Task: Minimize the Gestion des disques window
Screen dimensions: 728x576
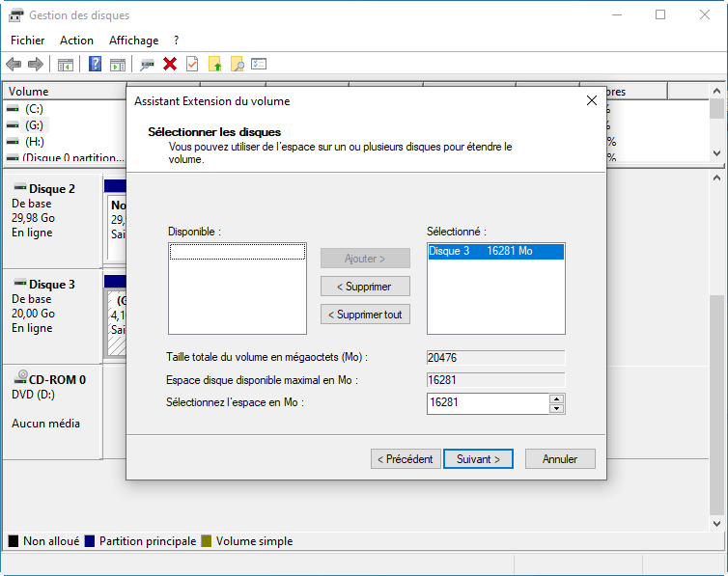Action: click(617, 14)
